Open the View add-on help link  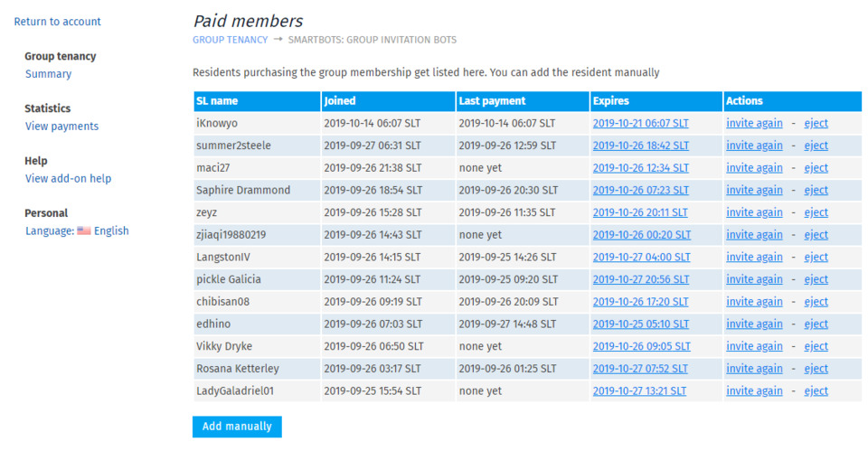coord(68,178)
